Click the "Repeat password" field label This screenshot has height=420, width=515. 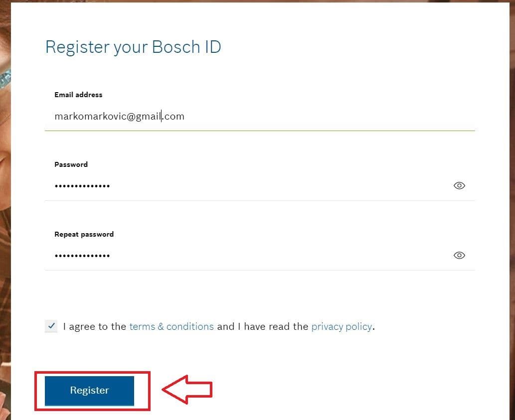(x=84, y=234)
